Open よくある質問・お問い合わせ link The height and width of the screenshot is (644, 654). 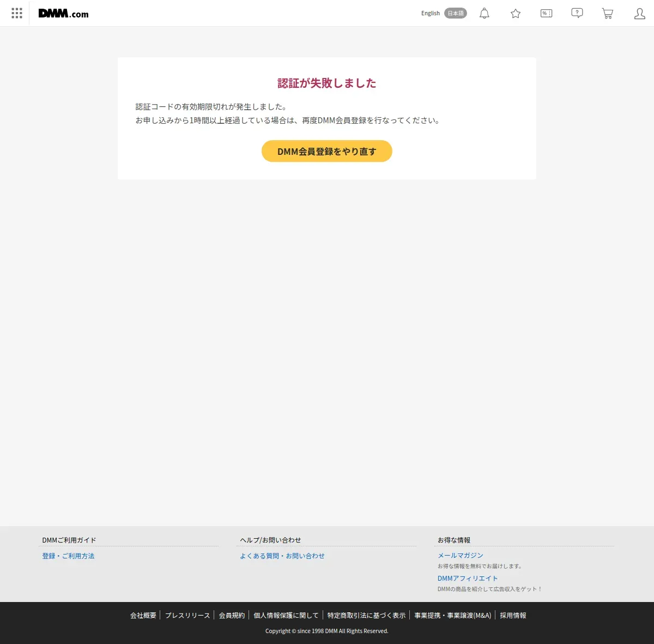(282, 556)
